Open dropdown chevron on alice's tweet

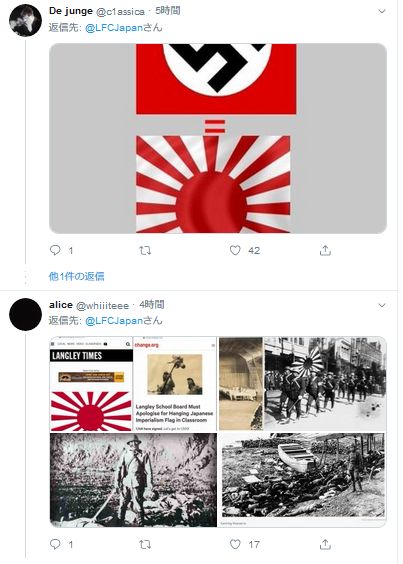click(x=382, y=305)
